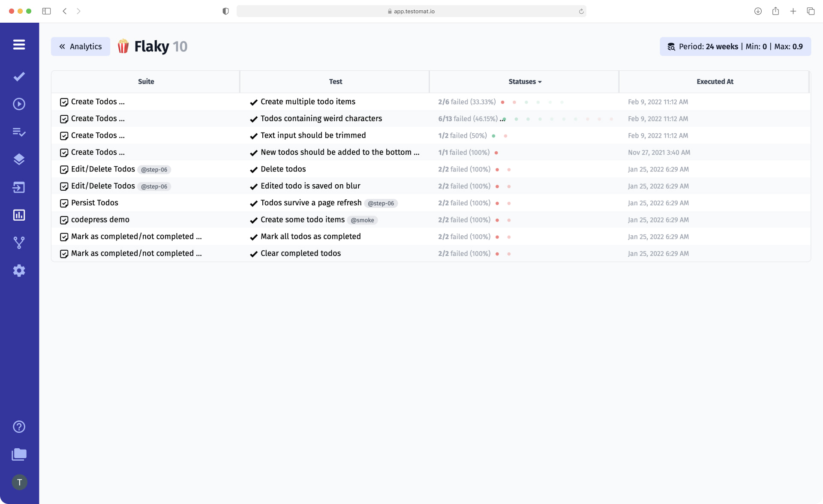
Task: Select the Test Plans sidebar icon
Action: coord(19,132)
